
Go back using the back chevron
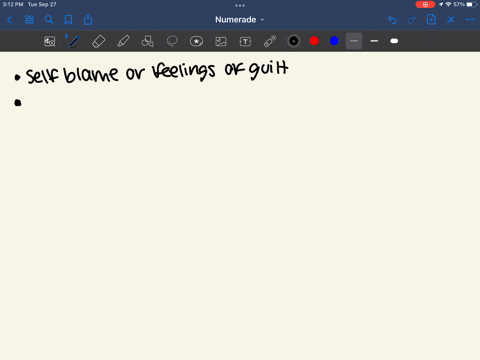pyautogui.click(x=9, y=20)
